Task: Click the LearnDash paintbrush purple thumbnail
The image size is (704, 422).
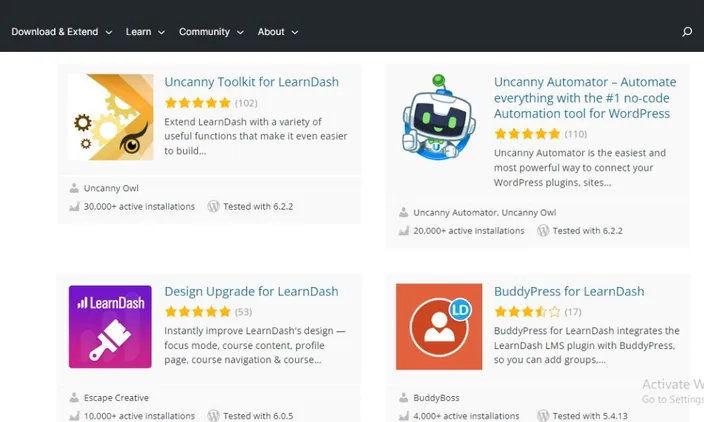Action: tap(110, 326)
